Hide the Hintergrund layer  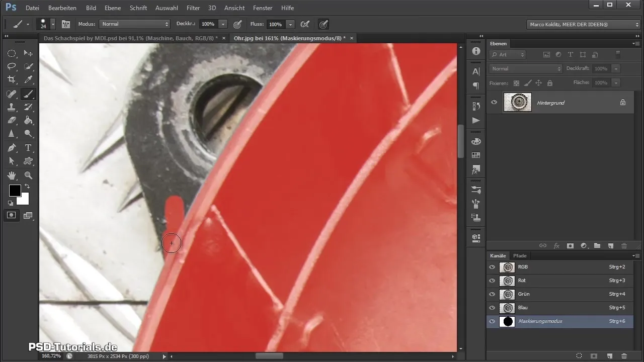pos(494,102)
